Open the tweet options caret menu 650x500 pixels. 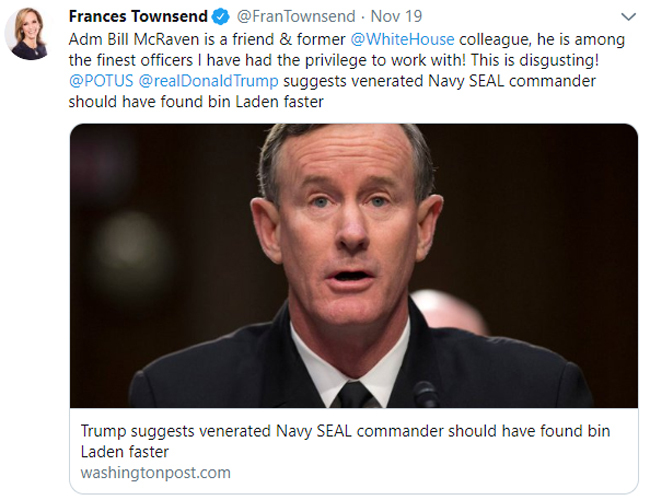[x=627, y=17]
